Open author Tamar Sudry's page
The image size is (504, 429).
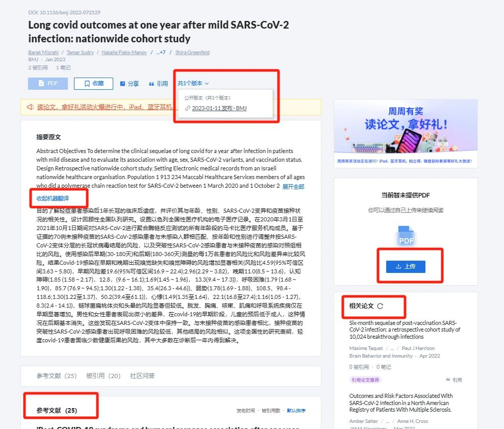tap(80, 53)
